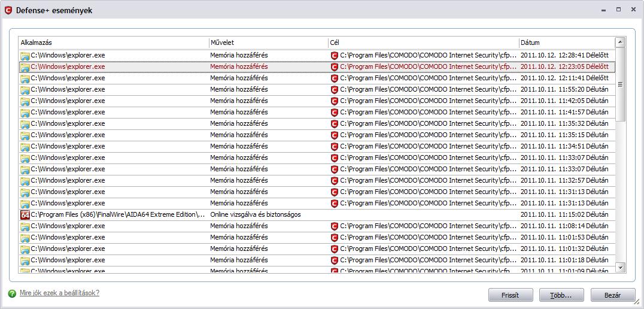Click 'Memória hozzáférés' in the 11:01:32 row
This screenshot has width=644, height=309.
click(239, 249)
